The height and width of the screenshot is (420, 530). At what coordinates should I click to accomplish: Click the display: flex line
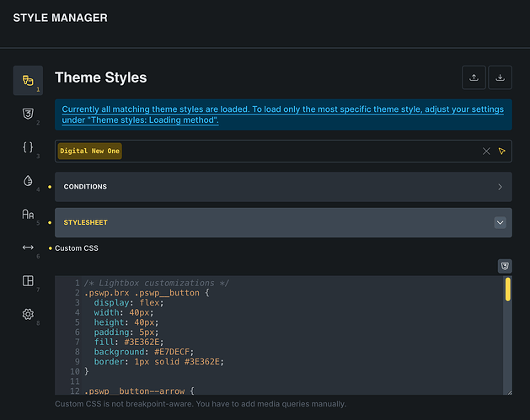(129, 302)
